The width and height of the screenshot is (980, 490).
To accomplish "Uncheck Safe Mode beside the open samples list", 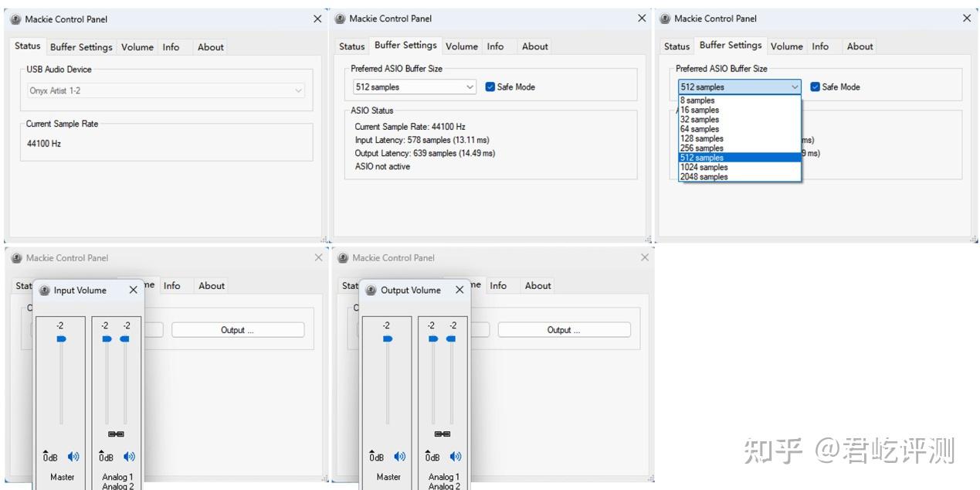I will click(815, 87).
